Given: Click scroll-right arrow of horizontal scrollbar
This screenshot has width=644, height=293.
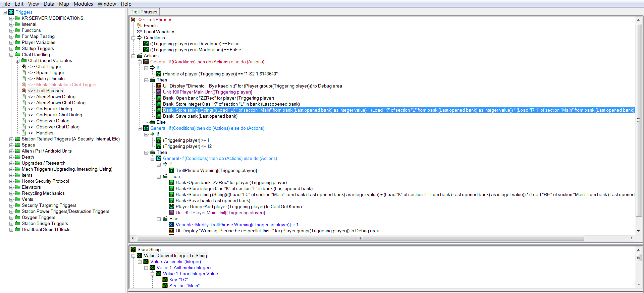Looking at the screenshot, I should (632, 238).
